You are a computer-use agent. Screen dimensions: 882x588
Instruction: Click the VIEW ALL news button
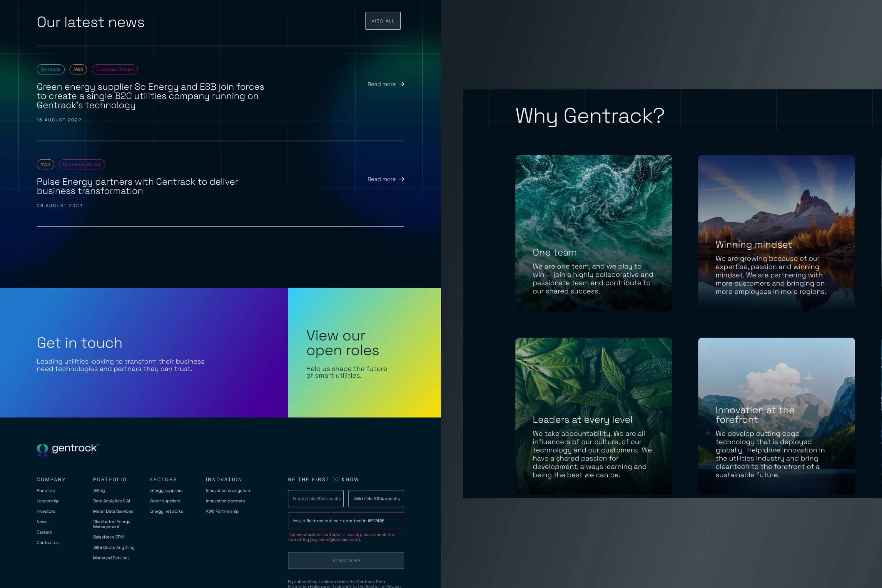pyautogui.click(x=383, y=21)
